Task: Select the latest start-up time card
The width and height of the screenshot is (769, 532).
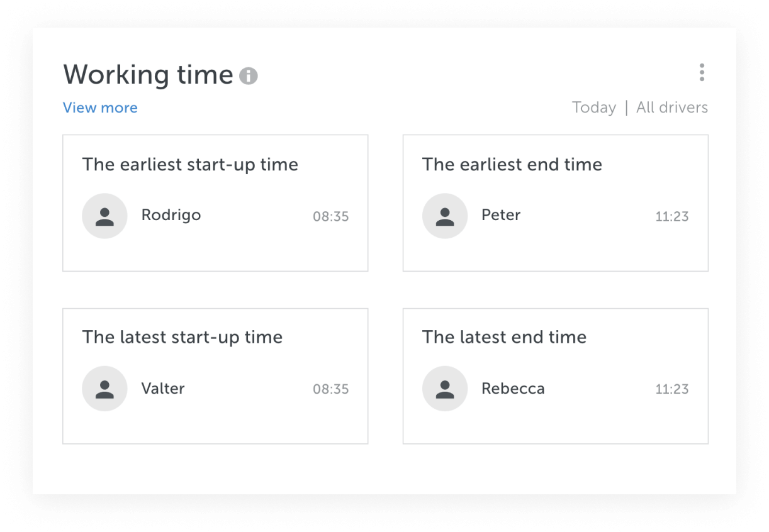Action: (x=215, y=376)
